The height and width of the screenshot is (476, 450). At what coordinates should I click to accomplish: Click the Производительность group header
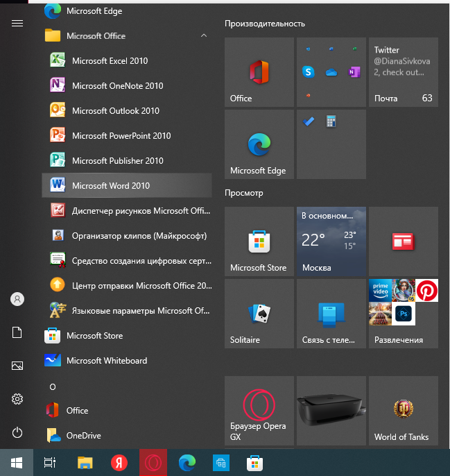265,24
